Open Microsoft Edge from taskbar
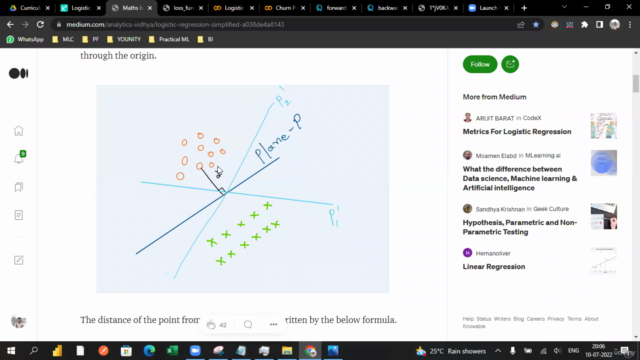The height and width of the screenshot is (360, 640). coord(149,351)
